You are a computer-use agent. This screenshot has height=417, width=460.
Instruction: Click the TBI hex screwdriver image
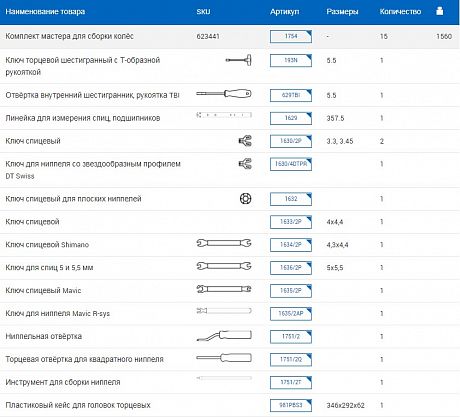coord(224,94)
